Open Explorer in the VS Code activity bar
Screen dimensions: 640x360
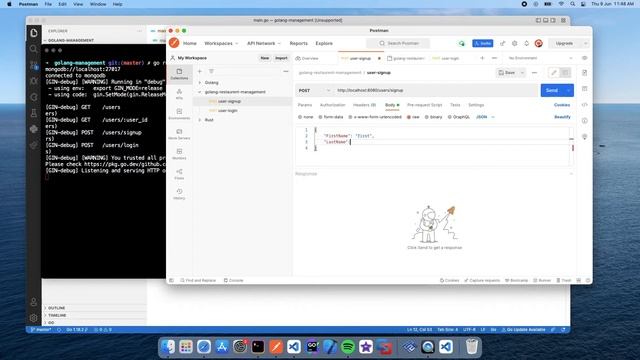pos(33,33)
